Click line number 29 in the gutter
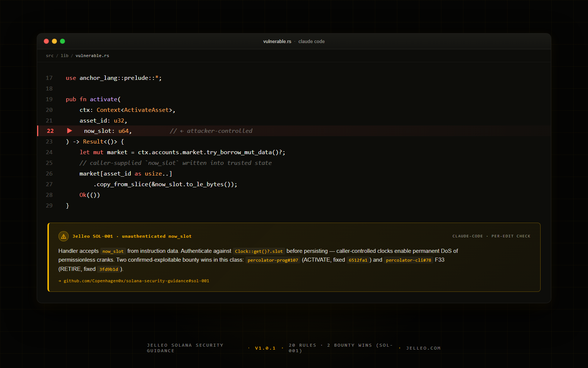This screenshot has height=368, width=588. [x=49, y=206]
